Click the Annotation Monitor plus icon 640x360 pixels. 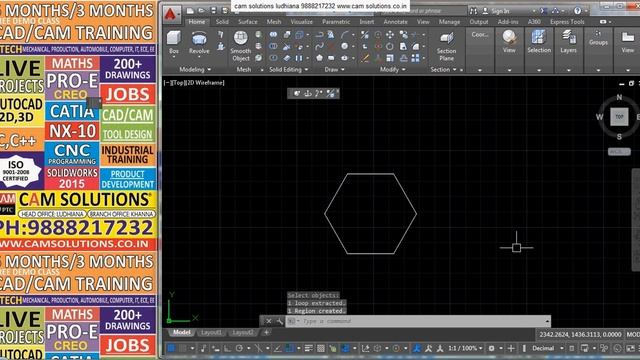pyautogui.click(x=511, y=348)
